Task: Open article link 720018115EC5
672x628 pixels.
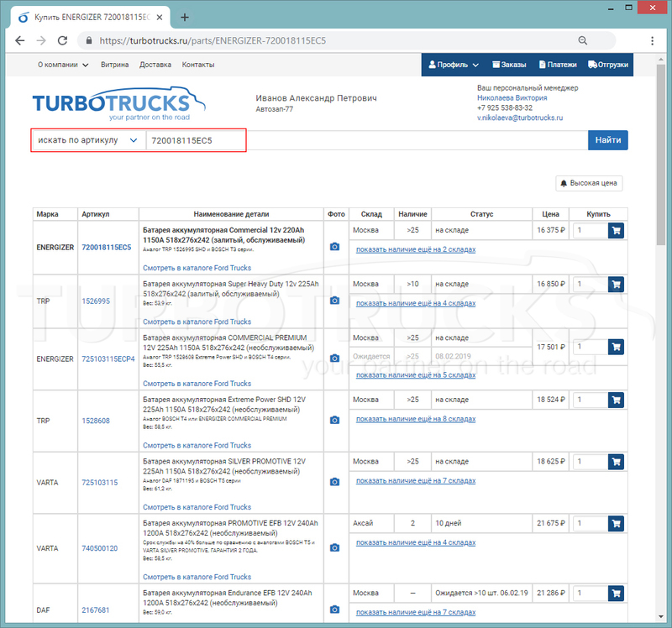Action: 107,247
